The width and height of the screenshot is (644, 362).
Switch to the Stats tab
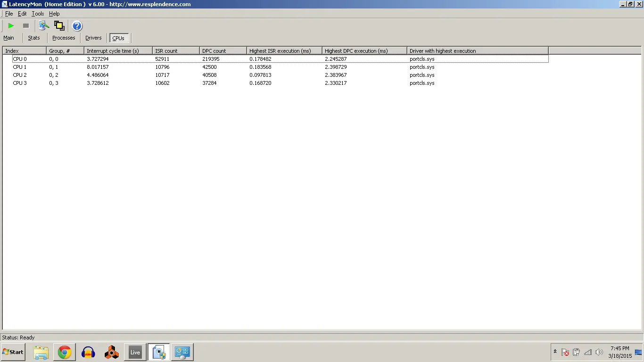[x=34, y=38]
